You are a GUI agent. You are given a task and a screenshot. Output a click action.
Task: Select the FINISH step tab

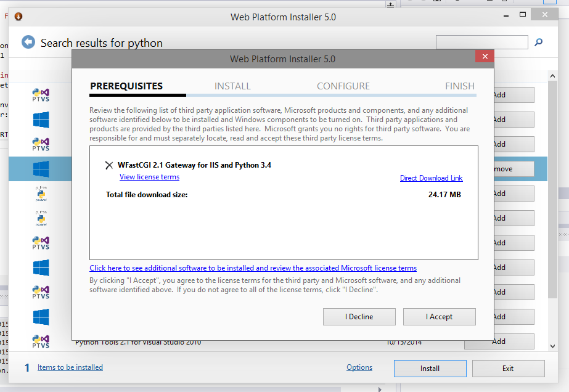point(460,86)
